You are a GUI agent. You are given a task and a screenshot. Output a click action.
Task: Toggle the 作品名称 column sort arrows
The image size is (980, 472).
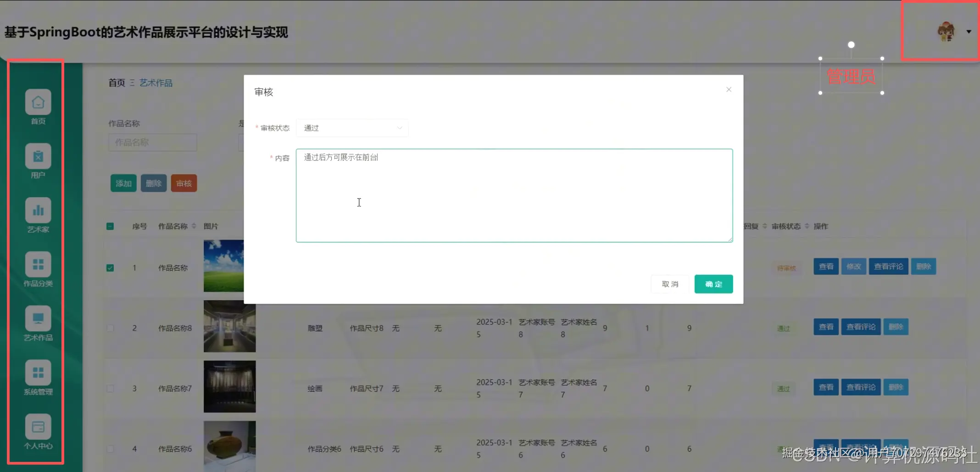click(x=195, y=226)
